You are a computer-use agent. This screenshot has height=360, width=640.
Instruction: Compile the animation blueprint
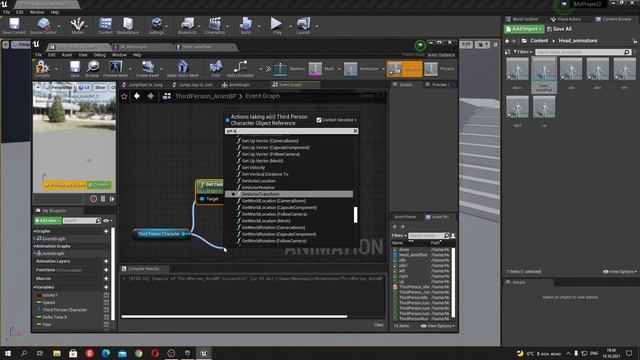(42, 69)
